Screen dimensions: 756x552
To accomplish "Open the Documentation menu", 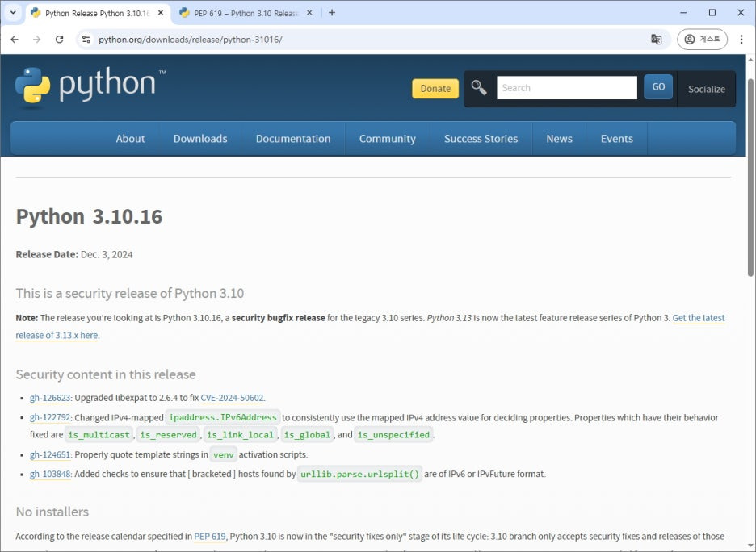I will (293, 139).
